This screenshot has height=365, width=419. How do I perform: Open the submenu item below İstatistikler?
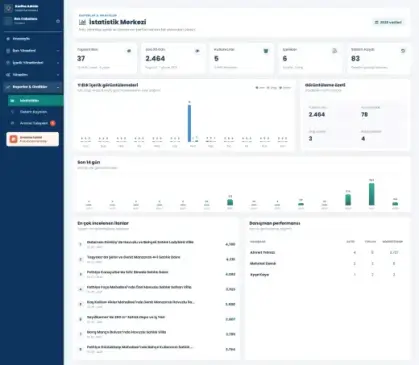pyautogui.click(x=35, y=112)
